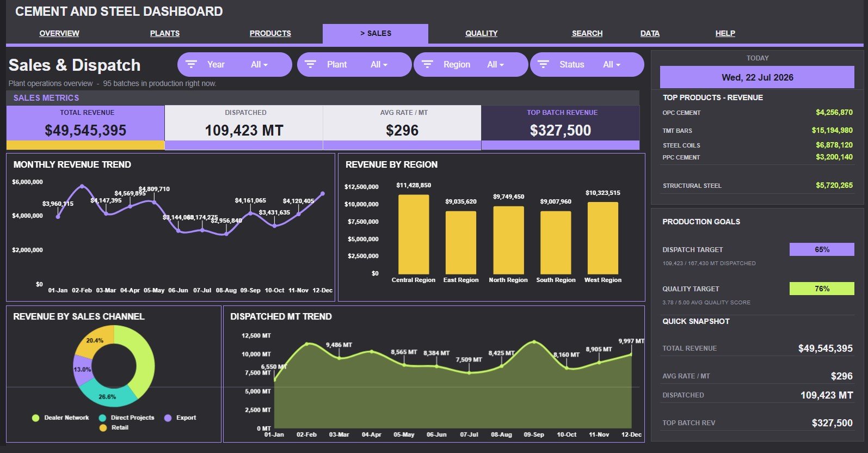Click the Dispatch Target 65% progress bar
The width and height of the screenshot is (868, 453).
coord(822,249)
